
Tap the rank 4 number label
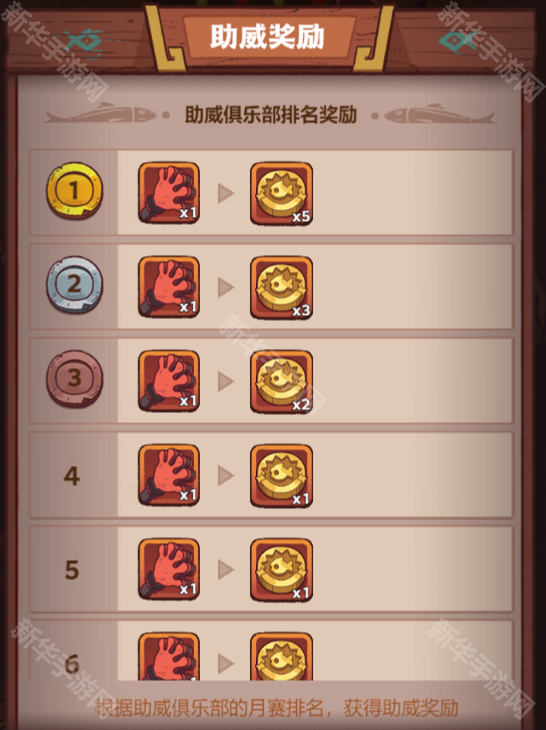coord(72,476)
